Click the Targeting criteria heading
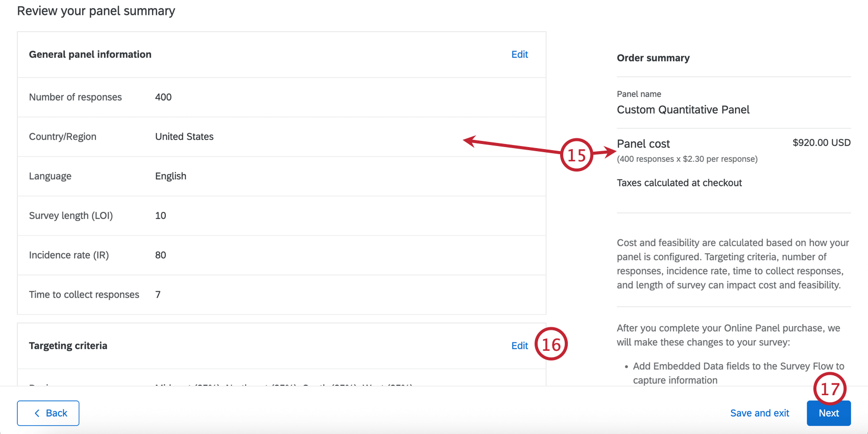Viewport: 868px width, 434px height. (x=68, y=346)
